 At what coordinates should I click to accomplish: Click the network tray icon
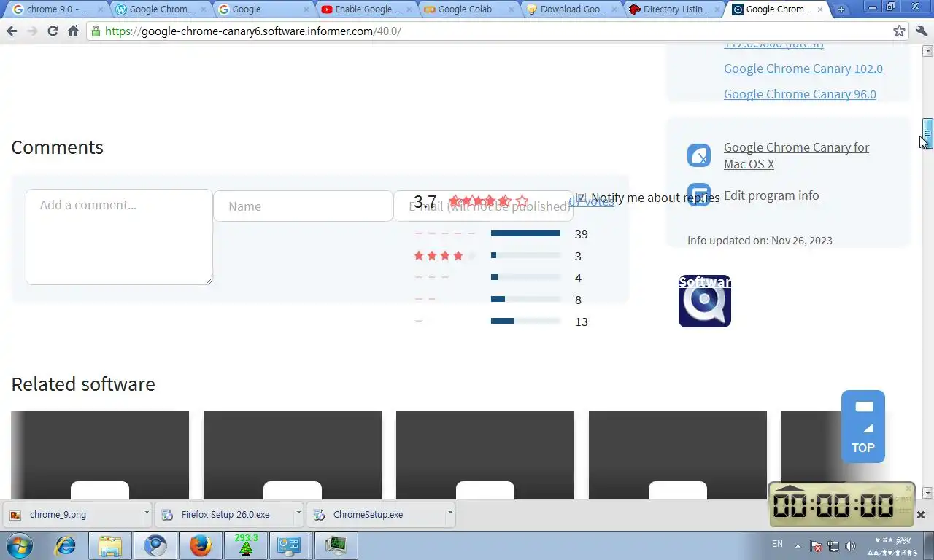tap(833, 546)
